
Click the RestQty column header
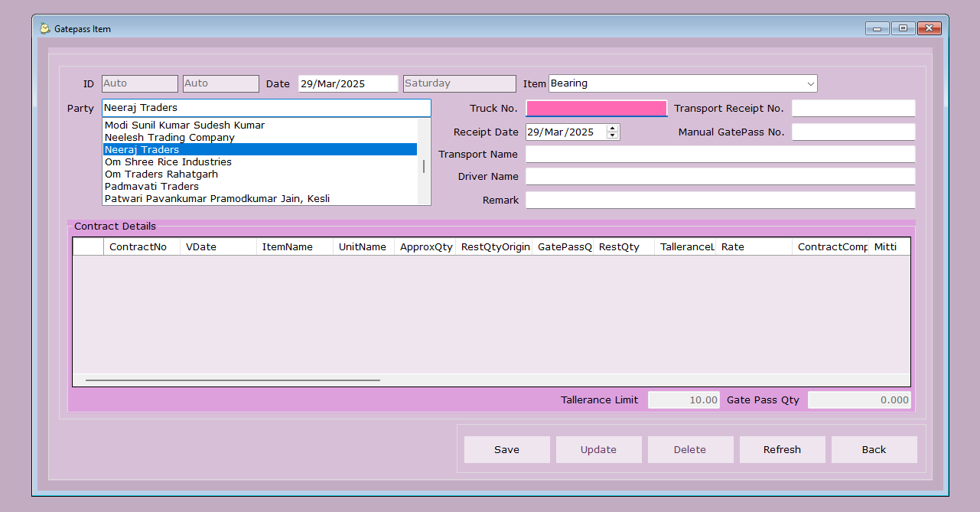(x=623, y=246)
